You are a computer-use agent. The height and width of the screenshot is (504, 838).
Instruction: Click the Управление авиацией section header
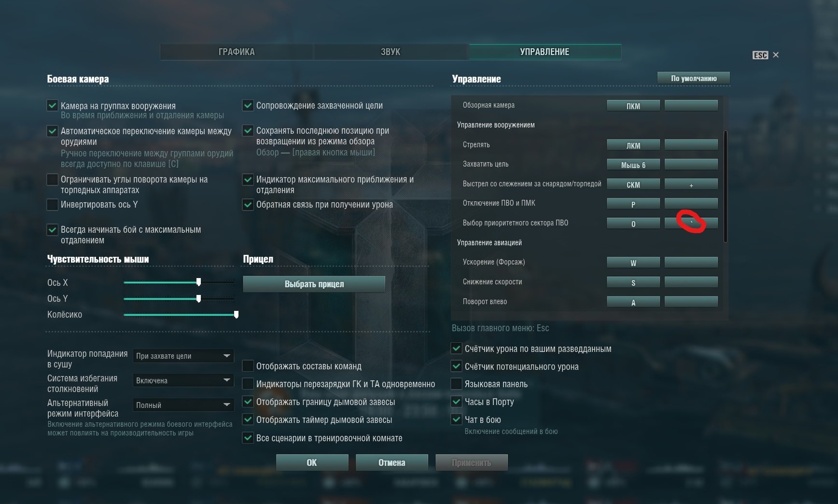point(489,242)
